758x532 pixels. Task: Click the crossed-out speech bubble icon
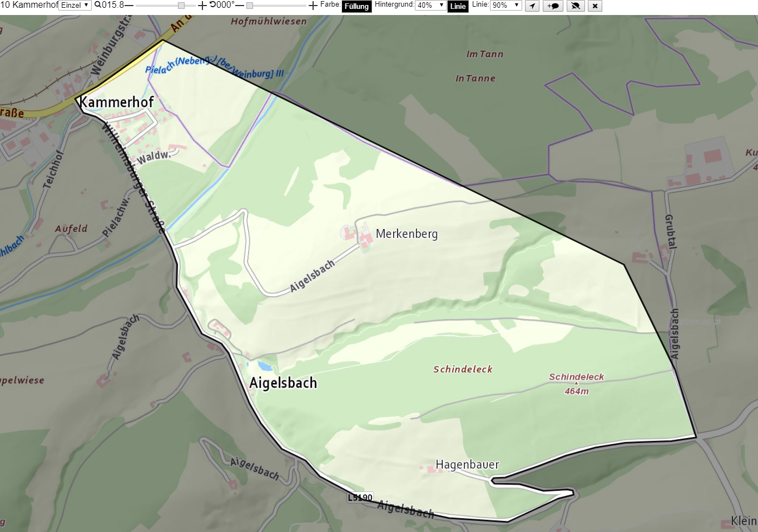576,6
